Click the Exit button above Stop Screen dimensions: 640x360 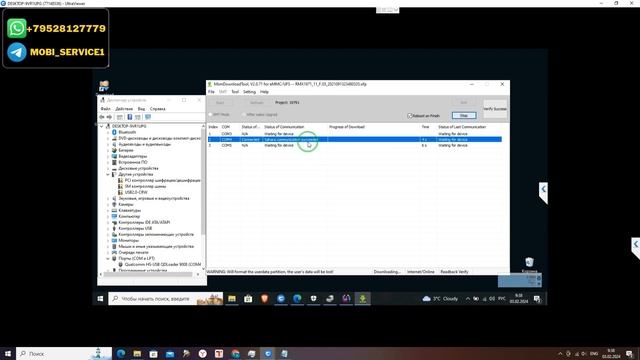click(464, 102)
